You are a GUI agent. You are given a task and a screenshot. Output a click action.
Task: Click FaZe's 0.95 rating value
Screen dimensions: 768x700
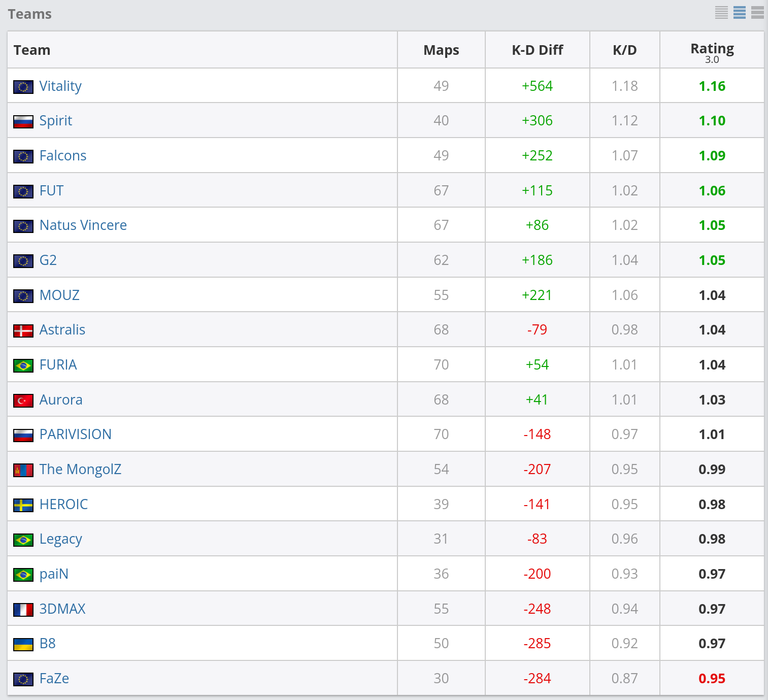[712, 678]
